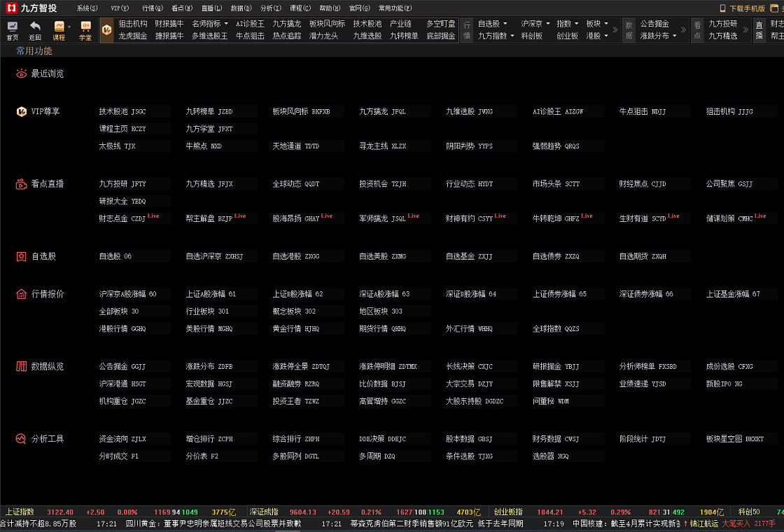This screenshot has width=784, height=532.
Task: Click 创业板指 in the status bar
Action: [508, 512]
